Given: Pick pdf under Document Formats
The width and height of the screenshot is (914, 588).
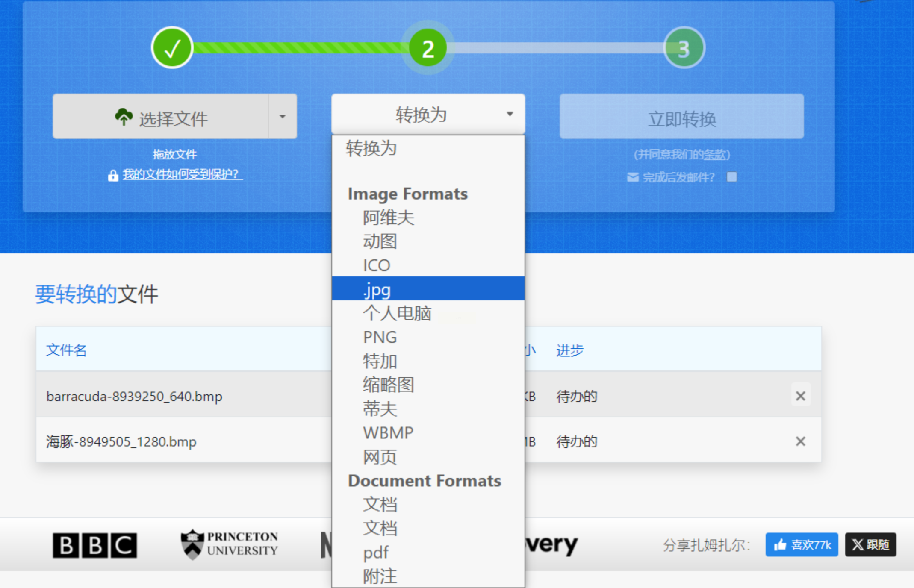Looking at the screenshot, I should click(376, 552).
